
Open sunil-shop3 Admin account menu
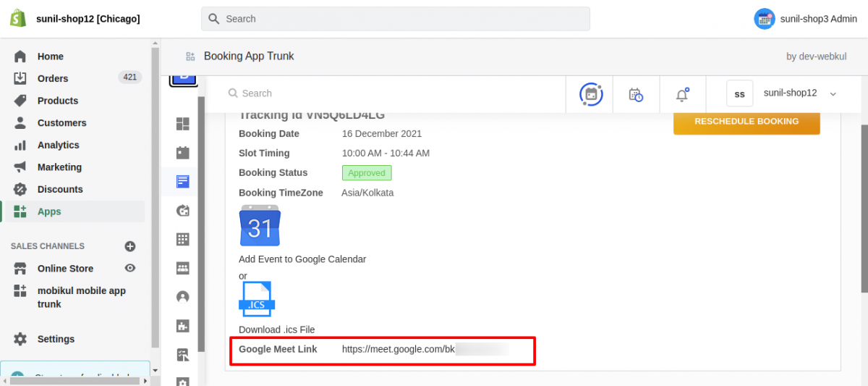pos(805,19)
